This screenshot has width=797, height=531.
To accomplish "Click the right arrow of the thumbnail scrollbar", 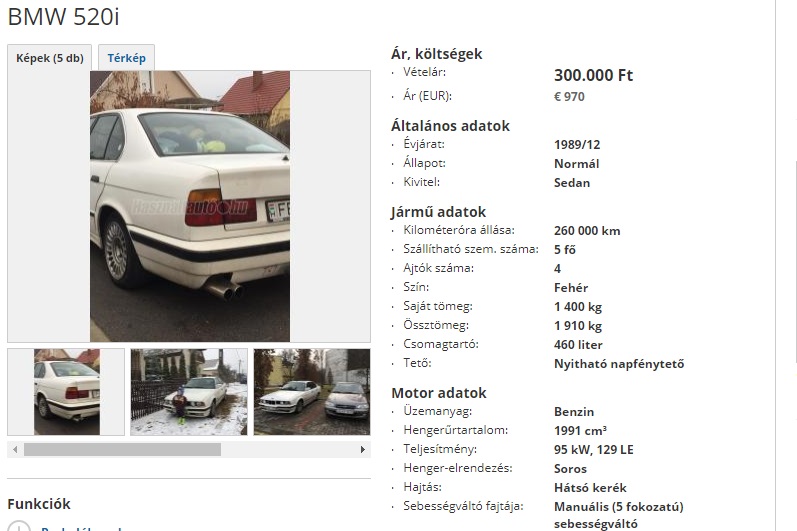I will (362, 450).
